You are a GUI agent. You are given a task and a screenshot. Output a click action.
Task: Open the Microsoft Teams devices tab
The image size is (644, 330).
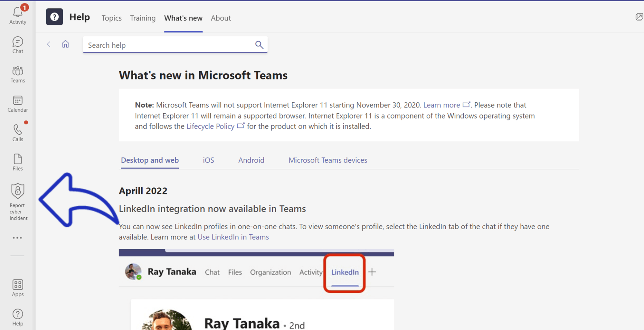[x=328, y=160]
